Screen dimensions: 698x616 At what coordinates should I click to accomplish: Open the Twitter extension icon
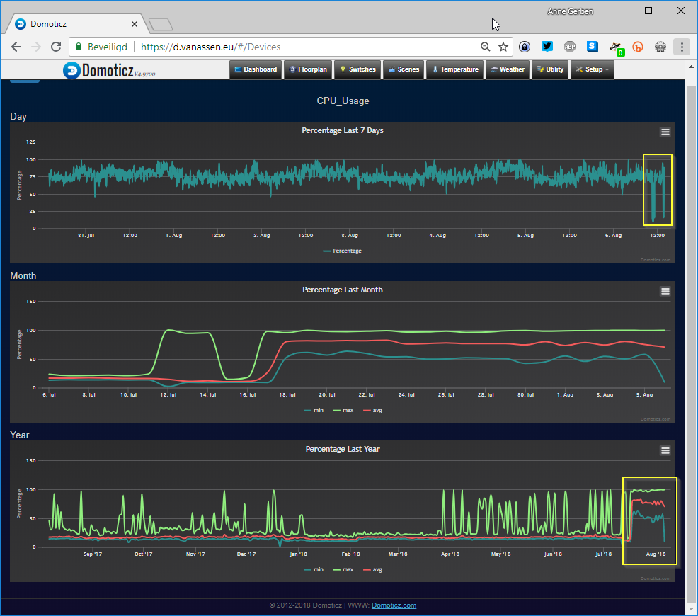pos(547,46)
